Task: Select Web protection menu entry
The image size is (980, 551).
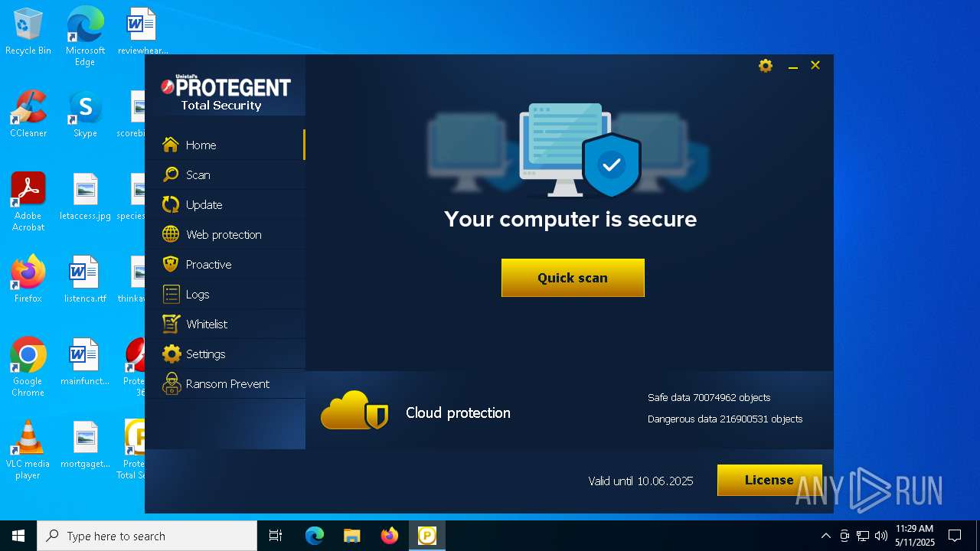Action: pos(225,234)
